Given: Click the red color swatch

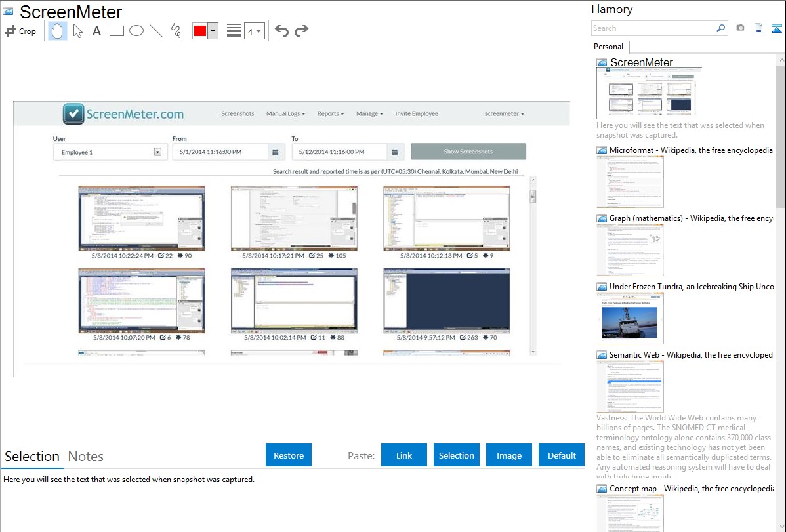Looking at the screenshot, I should coord(200,31).
